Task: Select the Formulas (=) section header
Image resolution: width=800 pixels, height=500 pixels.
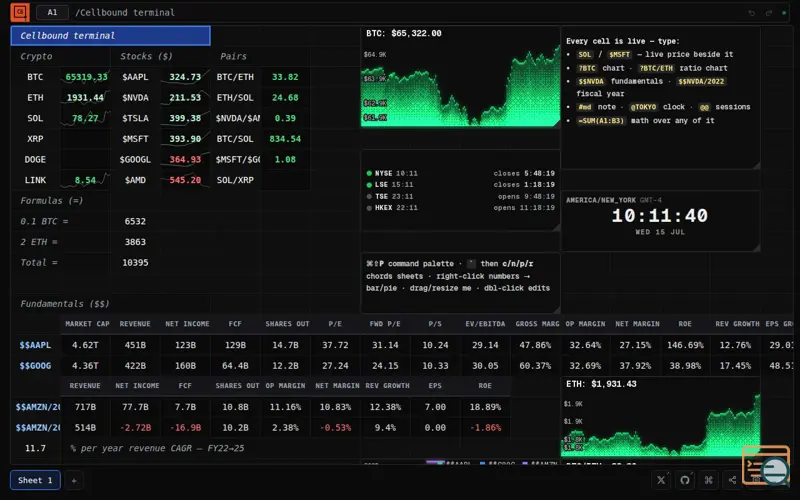Action: tap(52, 201)
